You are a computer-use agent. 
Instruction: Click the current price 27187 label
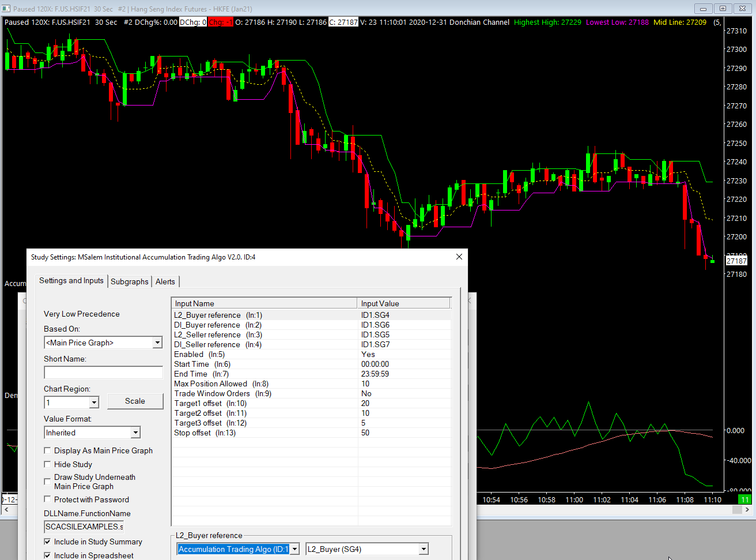[736, 261]
